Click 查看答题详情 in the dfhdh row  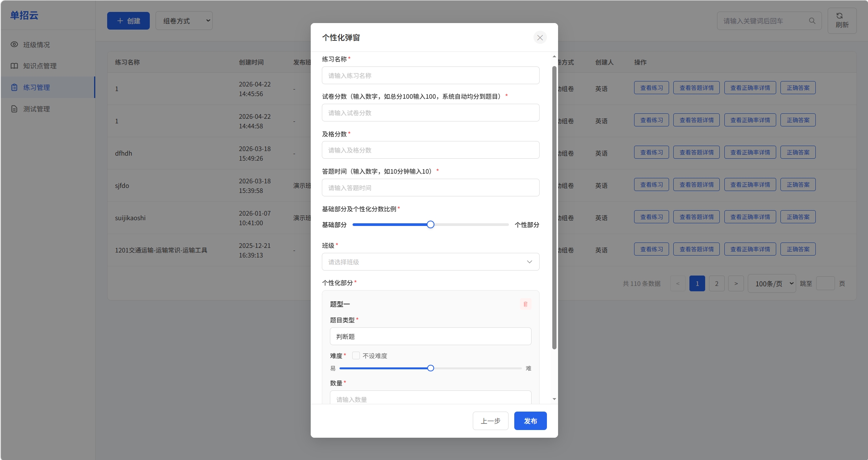(696, 153)
